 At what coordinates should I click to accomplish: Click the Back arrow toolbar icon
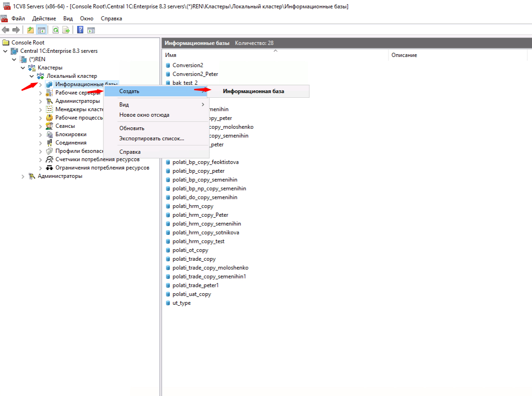pyautogui.click(x=6, y=30)
